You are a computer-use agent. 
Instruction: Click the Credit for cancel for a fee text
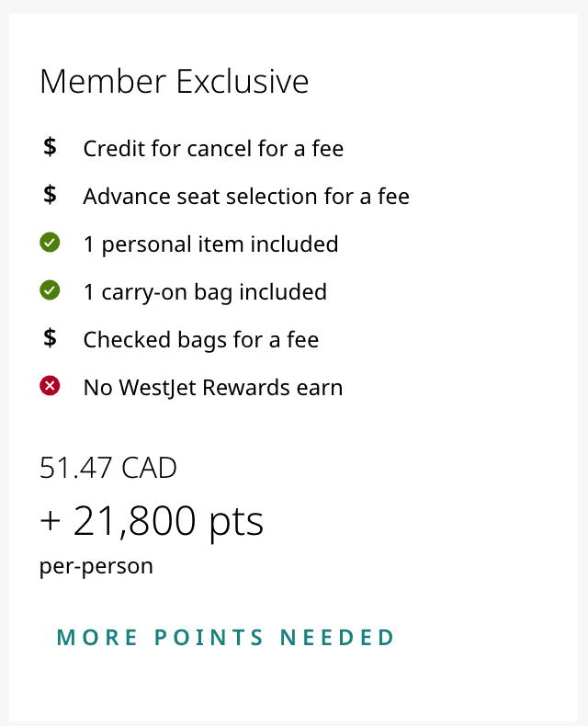(x=213, y=148)
